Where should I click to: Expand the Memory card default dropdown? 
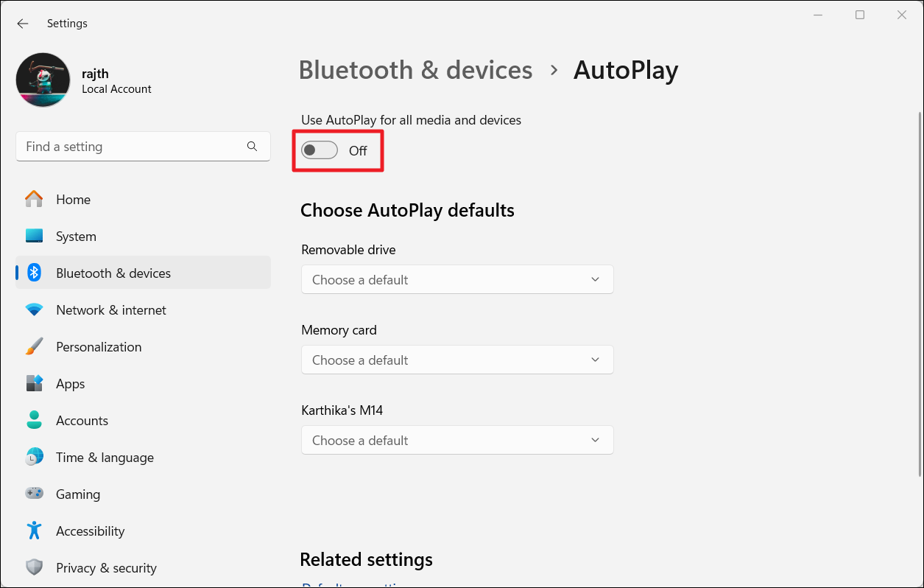click(x=456, y=360)
